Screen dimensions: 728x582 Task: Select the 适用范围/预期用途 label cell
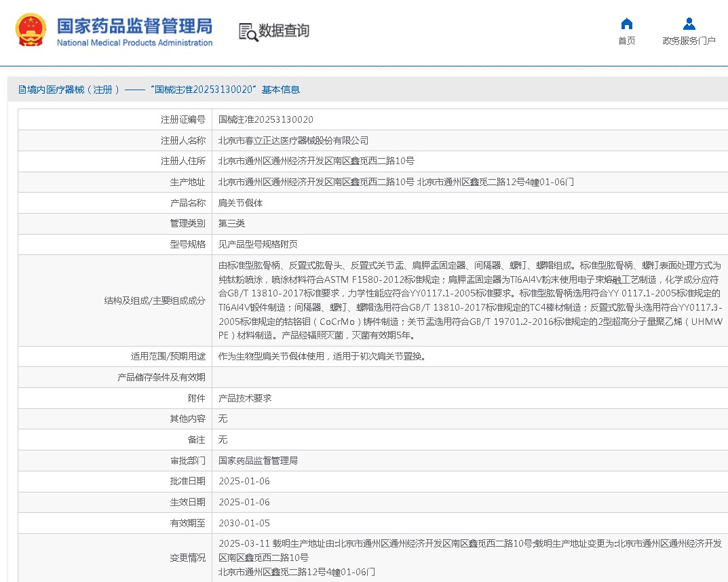115,356
